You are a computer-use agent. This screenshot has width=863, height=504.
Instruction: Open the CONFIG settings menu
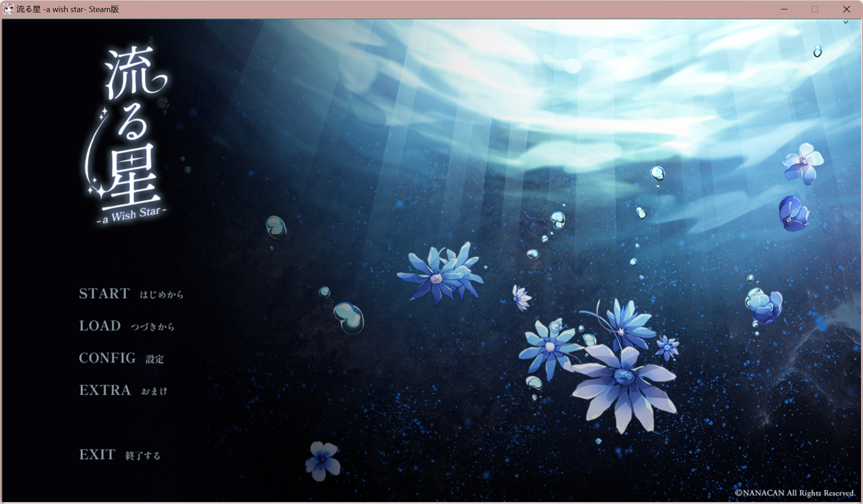(x=107, y=358)
